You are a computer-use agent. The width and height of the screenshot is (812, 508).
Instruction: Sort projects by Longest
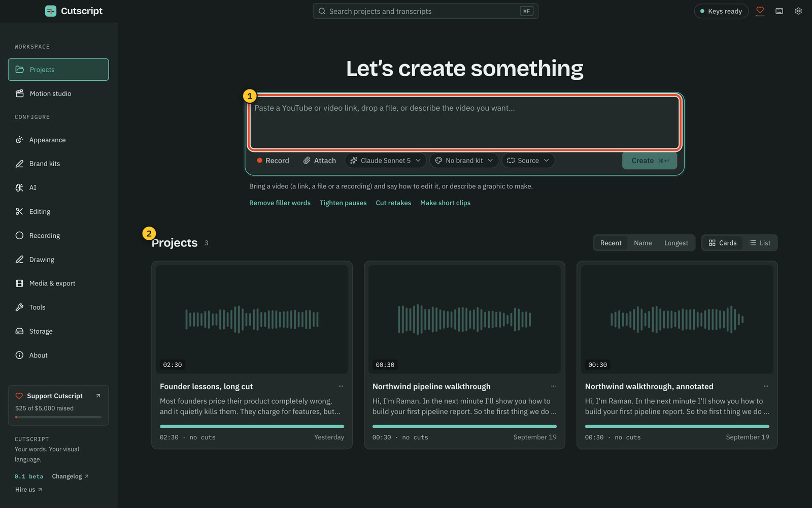676,243
